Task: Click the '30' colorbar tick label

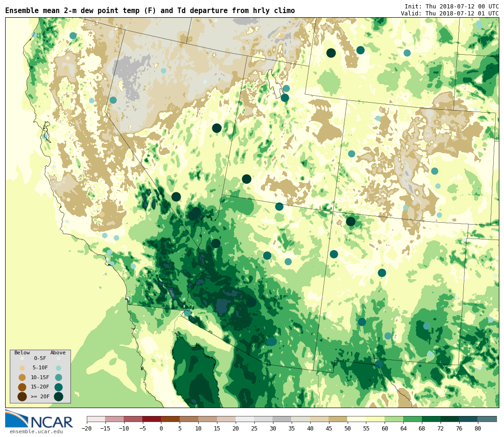Action: tap(273, 428)
